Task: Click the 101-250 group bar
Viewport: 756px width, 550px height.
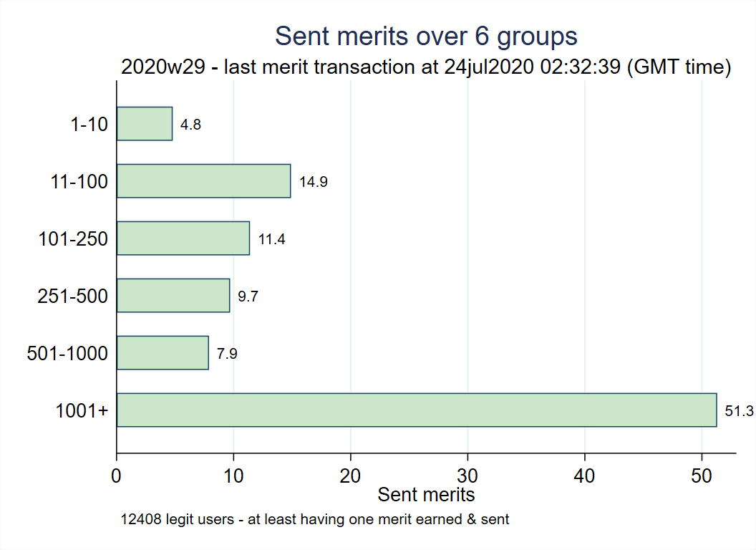Action: [183, 238]
